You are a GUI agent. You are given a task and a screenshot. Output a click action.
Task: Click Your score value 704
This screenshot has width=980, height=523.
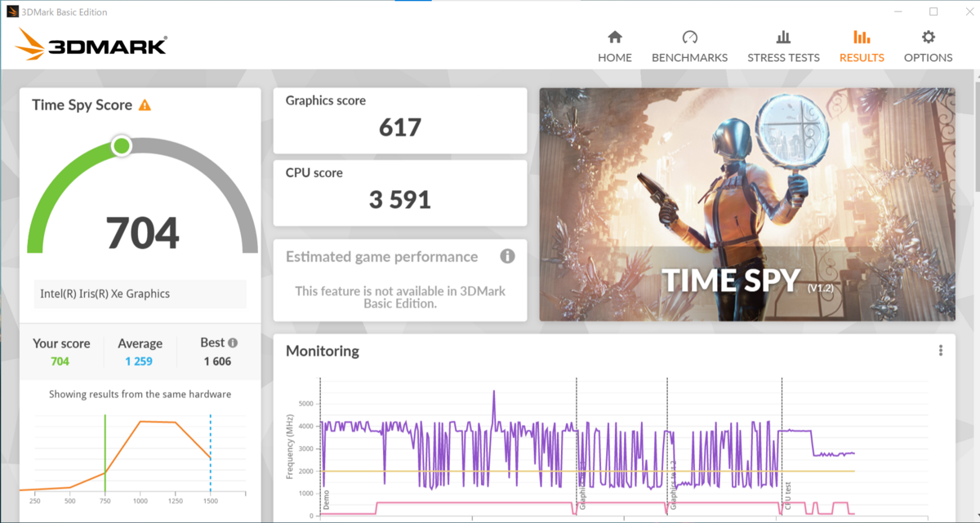point(60,361)
